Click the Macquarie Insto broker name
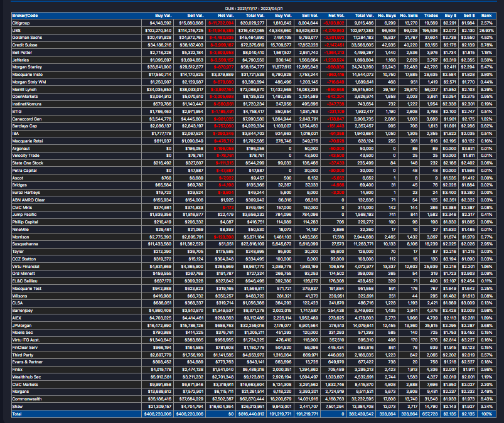 coord(28,75)
